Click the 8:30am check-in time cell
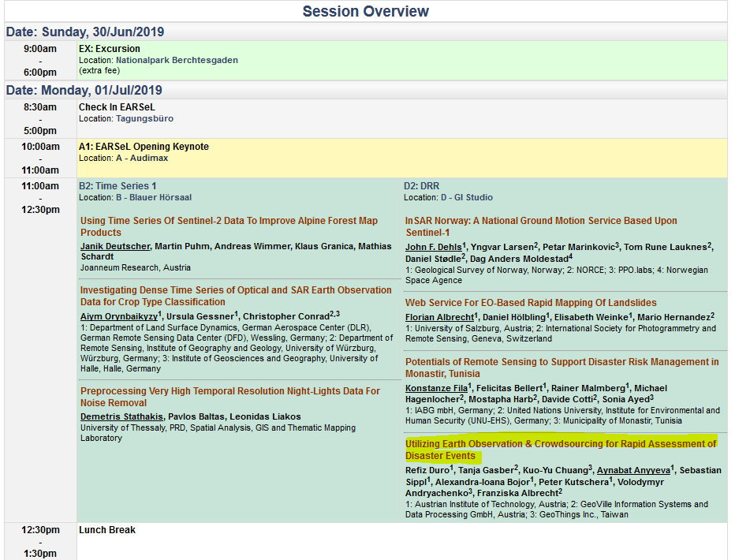 40,118
